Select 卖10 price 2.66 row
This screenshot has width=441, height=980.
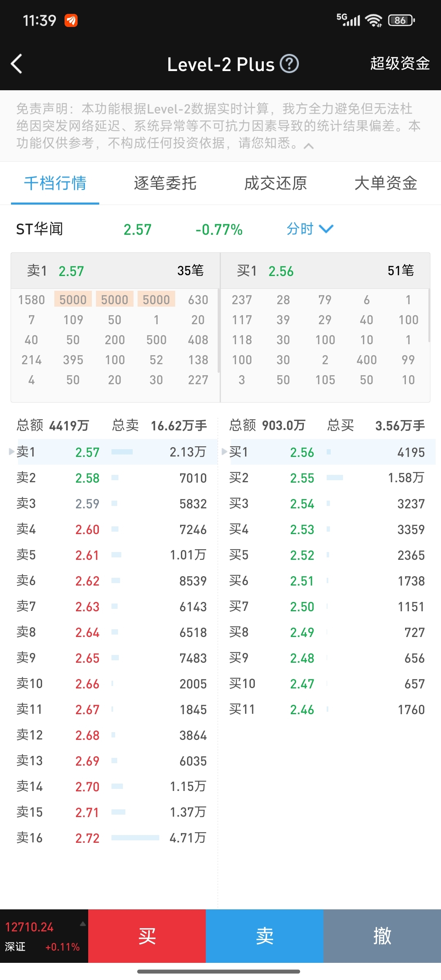[x=111, y=683]
